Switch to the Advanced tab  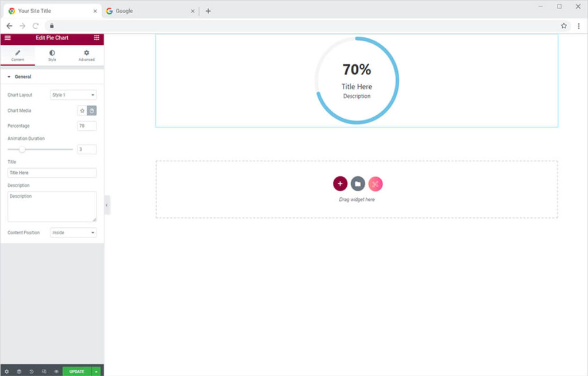pos(87,55)
